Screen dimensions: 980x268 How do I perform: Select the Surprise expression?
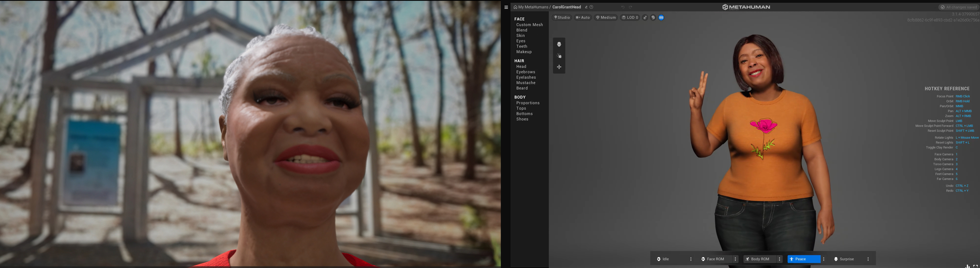tap(848, 259)
